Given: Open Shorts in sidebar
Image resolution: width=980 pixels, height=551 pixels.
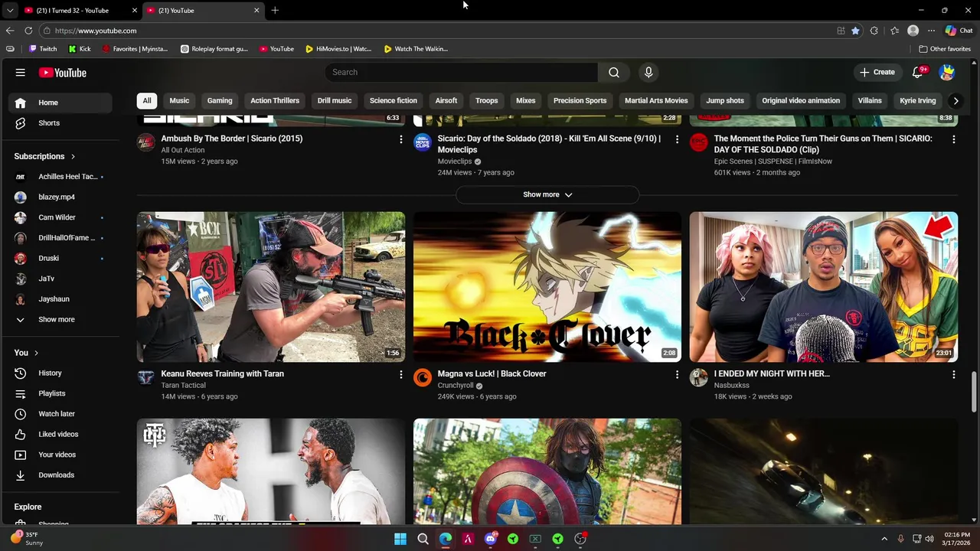Looking at the screenshot, I should (x=61, y=123).
